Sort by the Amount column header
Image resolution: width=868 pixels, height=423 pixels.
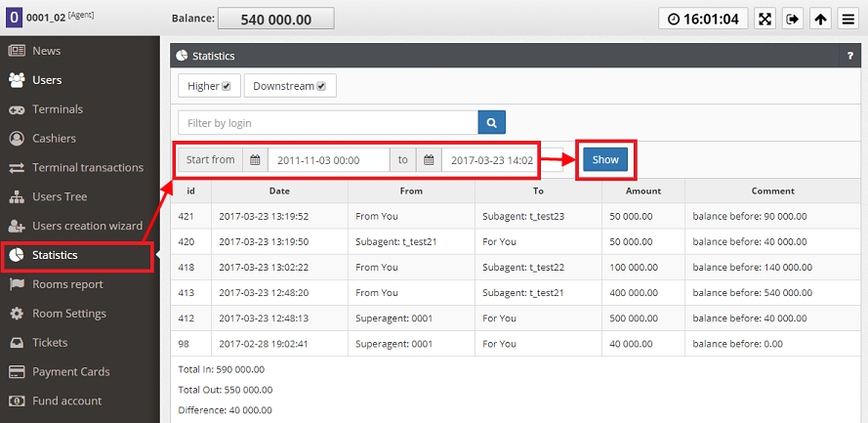(x=643, y=190)
